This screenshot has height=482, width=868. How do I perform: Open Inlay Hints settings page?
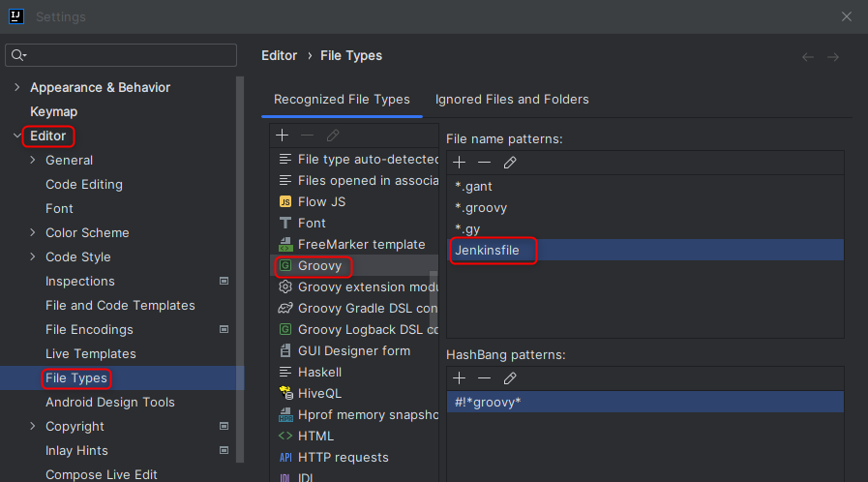click(76, 450)
